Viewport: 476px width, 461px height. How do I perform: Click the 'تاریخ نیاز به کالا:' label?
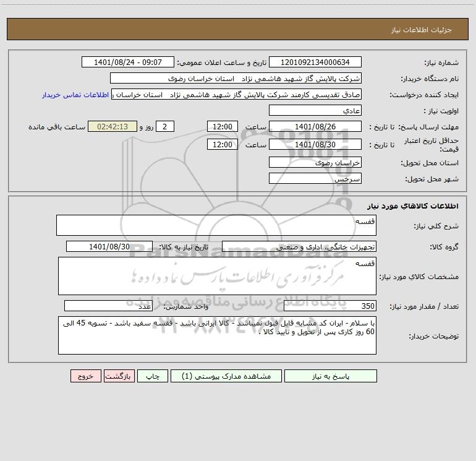coord(184,247)
